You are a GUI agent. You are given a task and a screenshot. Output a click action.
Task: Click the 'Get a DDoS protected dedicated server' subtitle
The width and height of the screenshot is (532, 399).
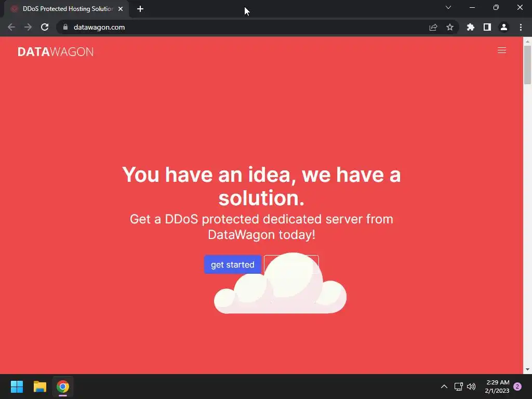[261, 227]
